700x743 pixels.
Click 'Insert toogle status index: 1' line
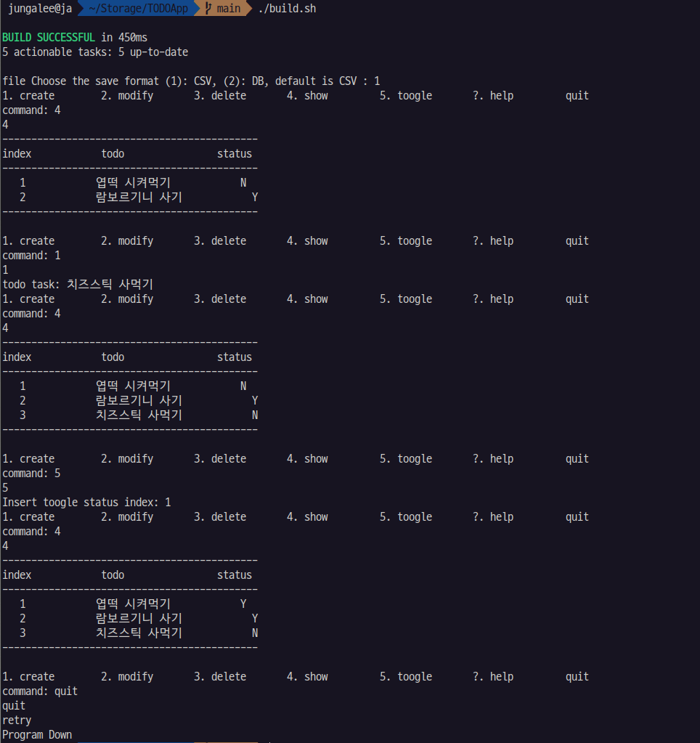[x=86, y=503]
